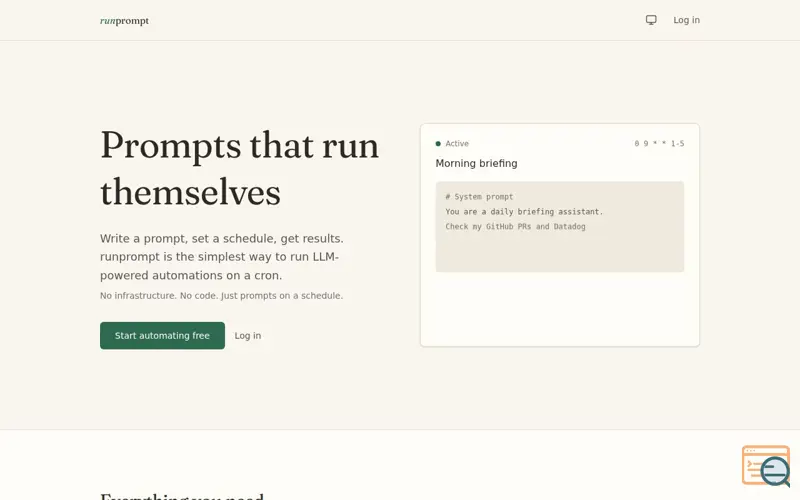Viewport: 800px width, 500px height.
Task: Open Log in from top navigation
Action: click(686, 20)
